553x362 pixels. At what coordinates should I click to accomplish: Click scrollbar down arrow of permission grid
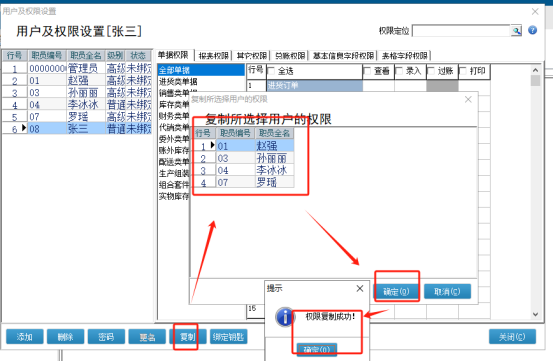tap(535, 314)
